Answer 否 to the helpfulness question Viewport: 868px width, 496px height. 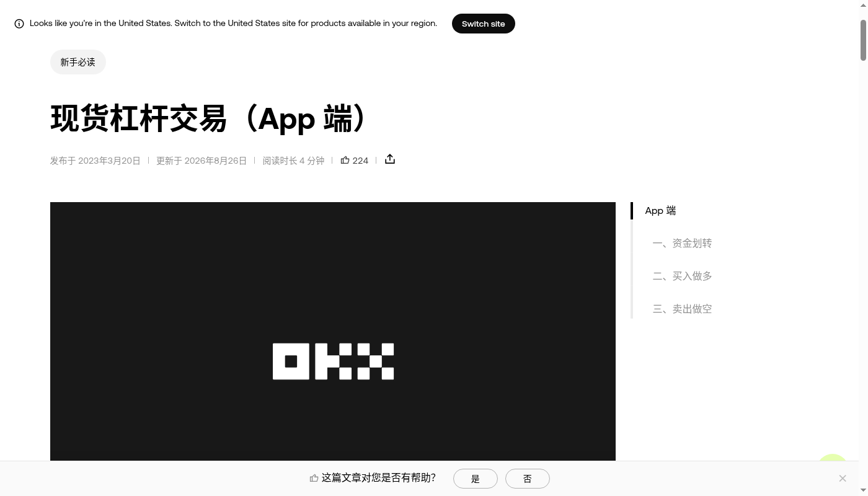[x=528, y=479]
